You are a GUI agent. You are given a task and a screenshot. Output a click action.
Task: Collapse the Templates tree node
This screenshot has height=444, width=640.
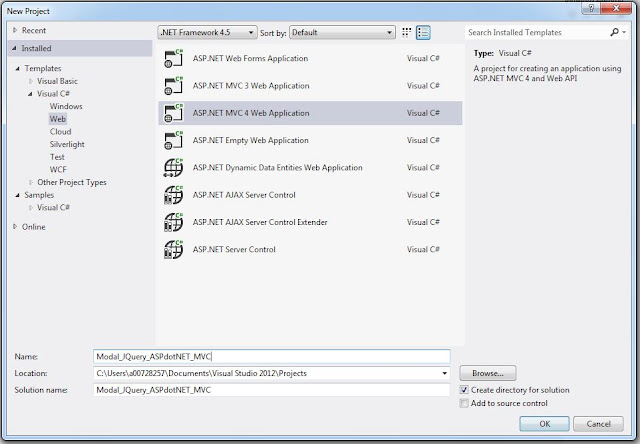pyautogui.click(x=18, y=69)
